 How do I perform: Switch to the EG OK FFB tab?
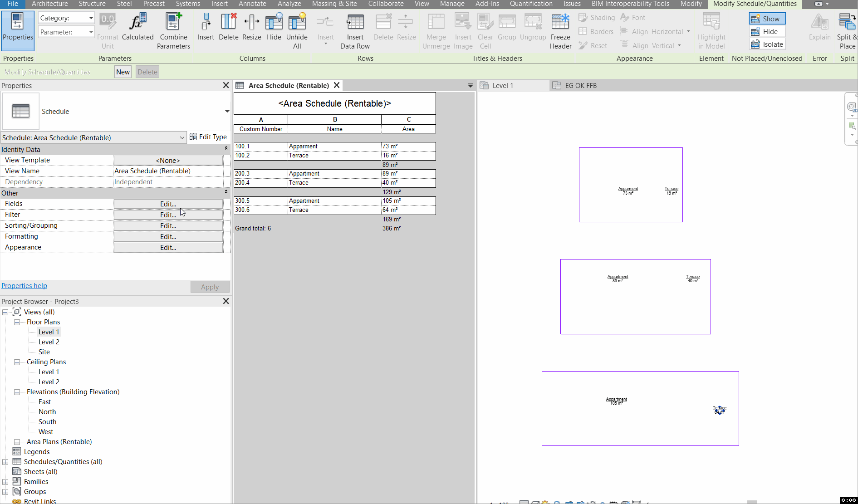click(x=581, y=86)
